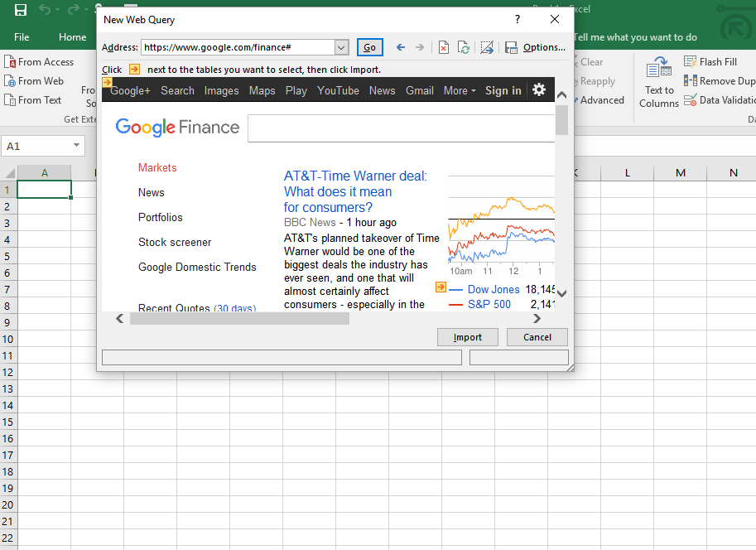Toggle the Hide Icons button in web query

(487, 47)
